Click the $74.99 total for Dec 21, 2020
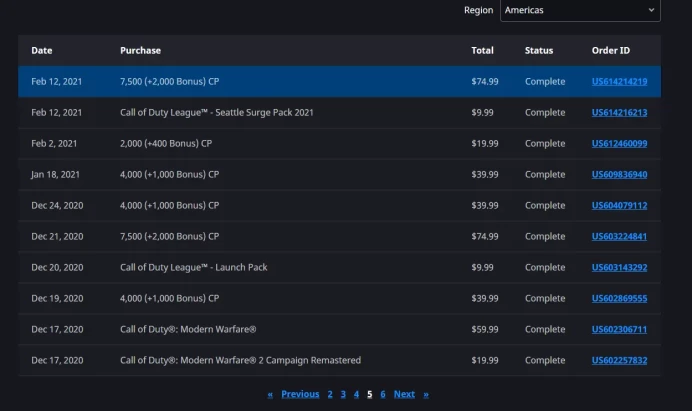 pos(485,236)
